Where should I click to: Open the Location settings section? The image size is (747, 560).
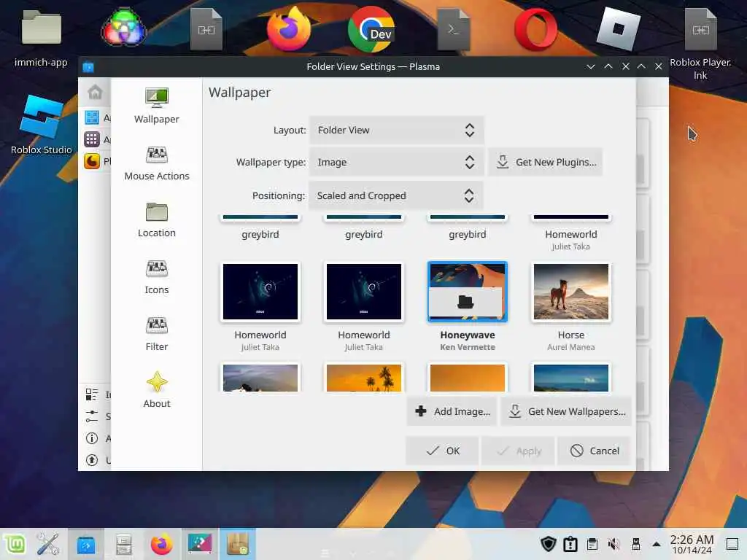[157, 219]
